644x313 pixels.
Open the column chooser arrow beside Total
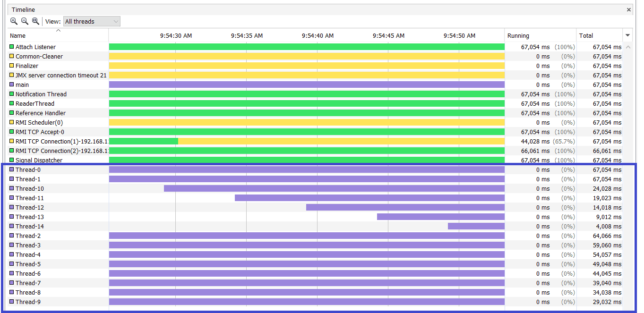[628, 35]
